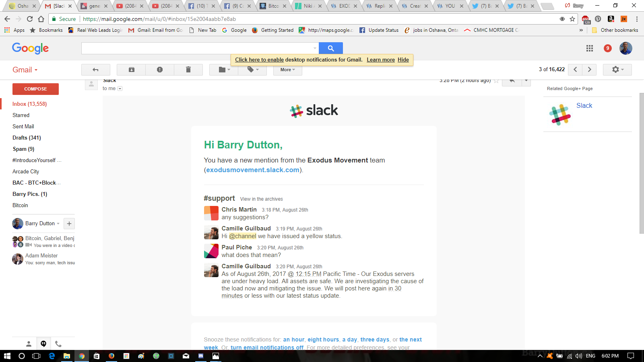The height and width of the screenshot is (362, 644).
Task: Report the Slack email as spam
Action: click(160, 70)
